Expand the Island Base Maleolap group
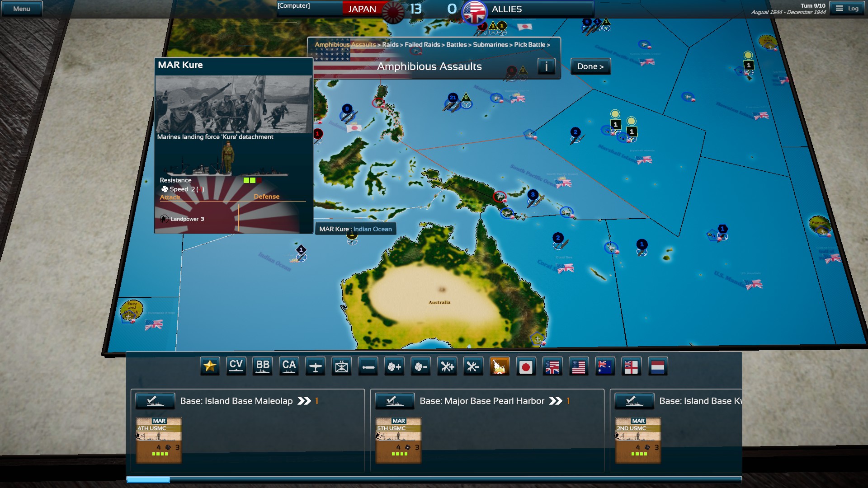Image resolution: width=868 pixels, height=488 pixels. pos(304,401)
